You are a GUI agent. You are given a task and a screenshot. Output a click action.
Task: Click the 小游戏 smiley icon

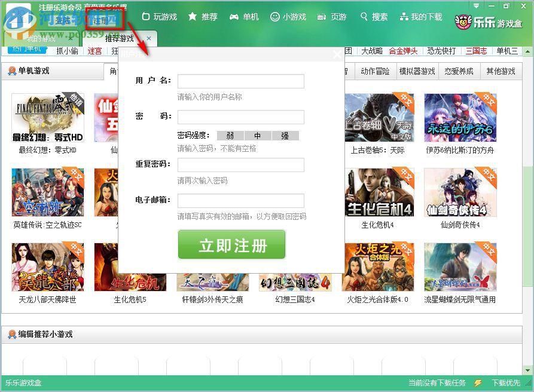276,17
